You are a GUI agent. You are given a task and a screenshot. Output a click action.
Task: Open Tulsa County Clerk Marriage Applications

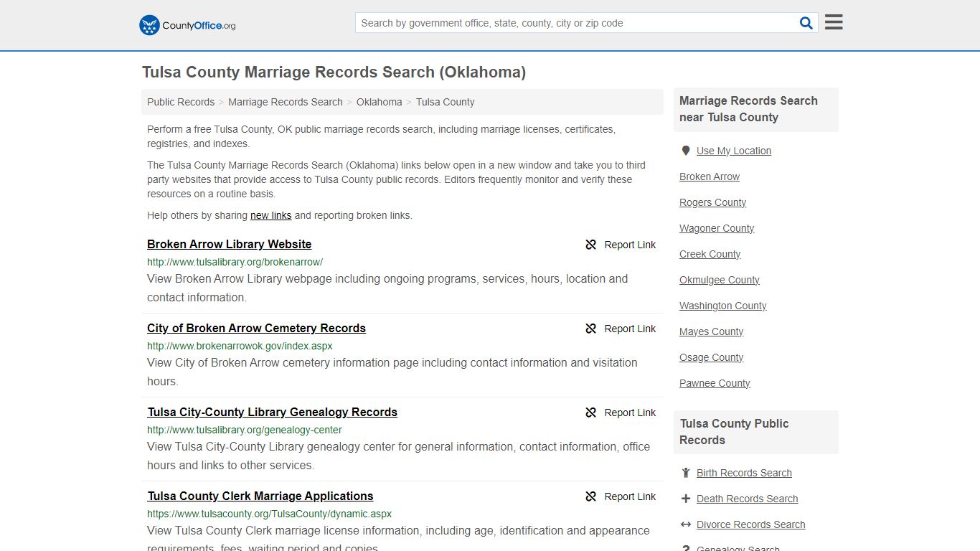click(260, 496)
